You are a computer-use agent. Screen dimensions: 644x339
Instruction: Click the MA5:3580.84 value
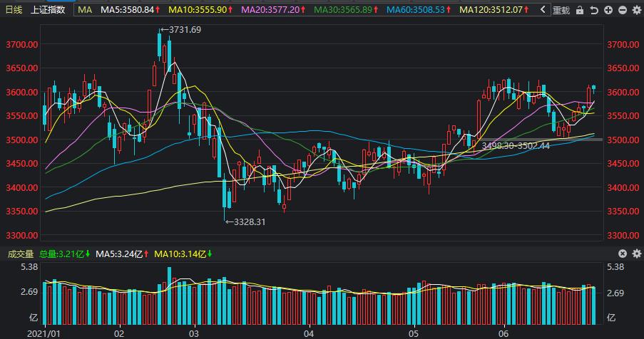[x=127, y=10]
